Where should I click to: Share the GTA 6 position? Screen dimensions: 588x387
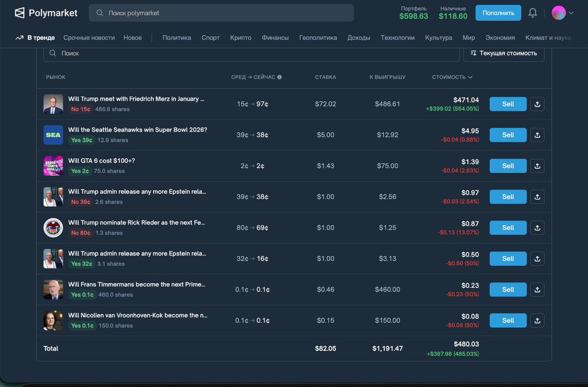click(537, 166)
